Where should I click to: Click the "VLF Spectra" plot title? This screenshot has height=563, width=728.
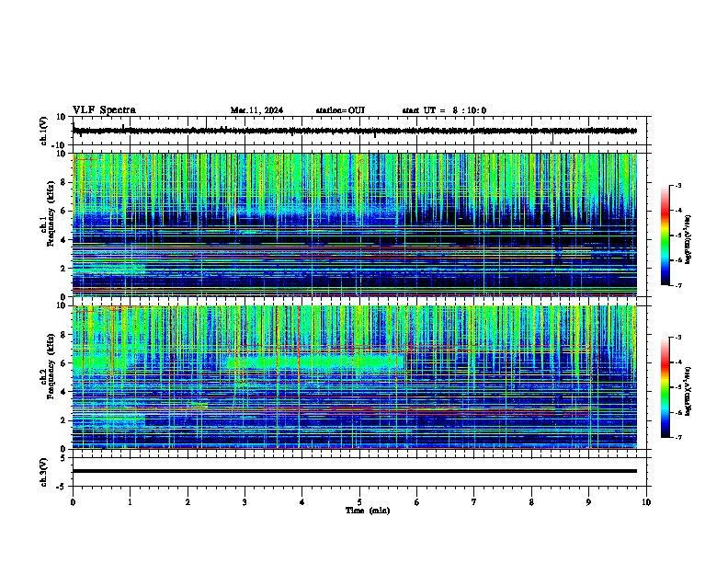(104, 110)
